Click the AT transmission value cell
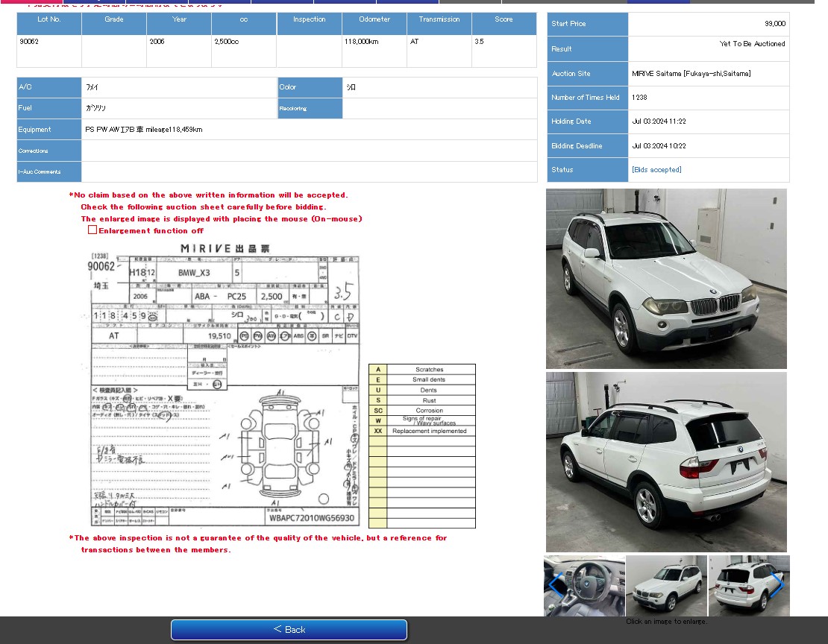The height and width of the screenshot is (644, 828). coord(439,51)
